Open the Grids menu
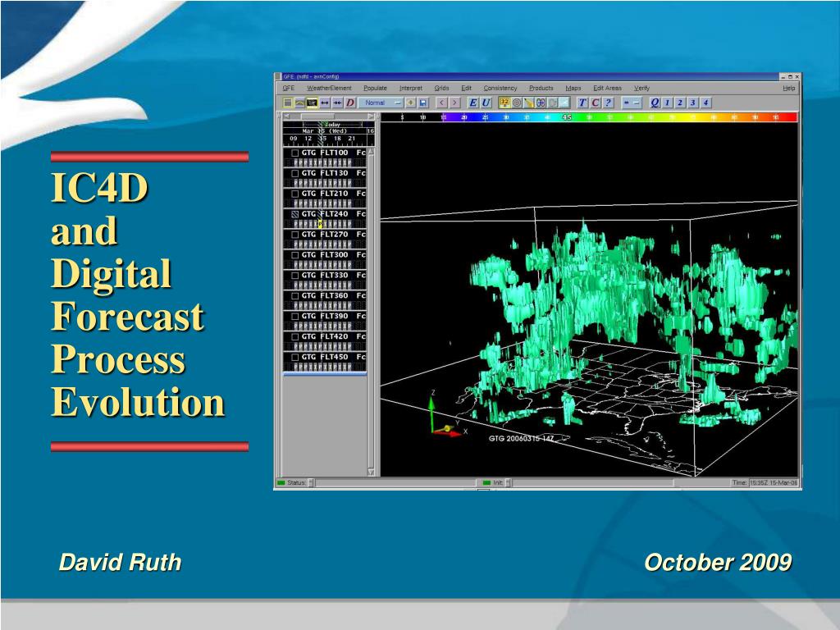The height and width of the screenshot is (630, 840). click(x=441, y=88)
